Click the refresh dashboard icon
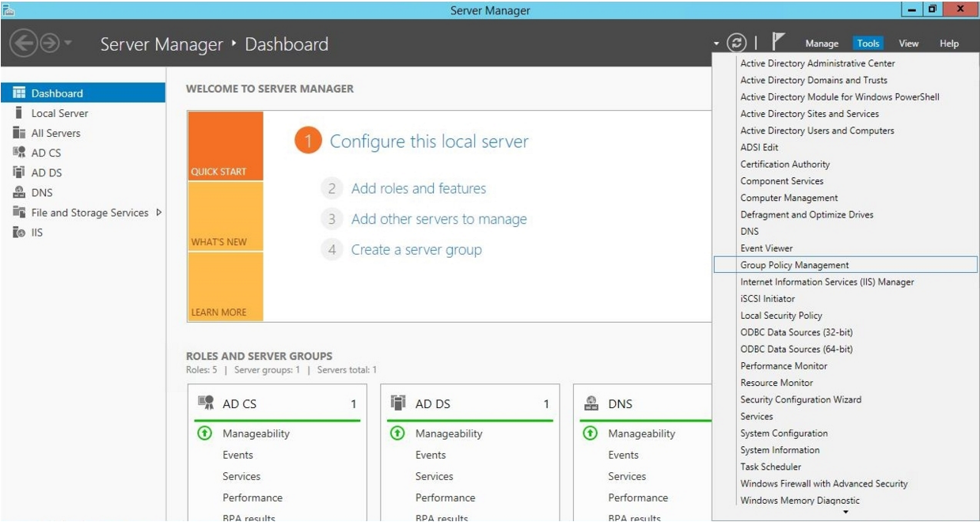Image resolution: width=980 pixels, height=522 pixels. pyautogui.click(x=737, y=44)
